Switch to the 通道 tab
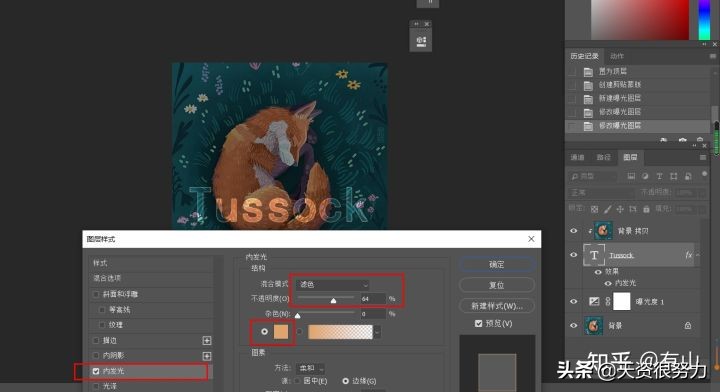This screenshot has width=720, height=392. pos(577,157)
